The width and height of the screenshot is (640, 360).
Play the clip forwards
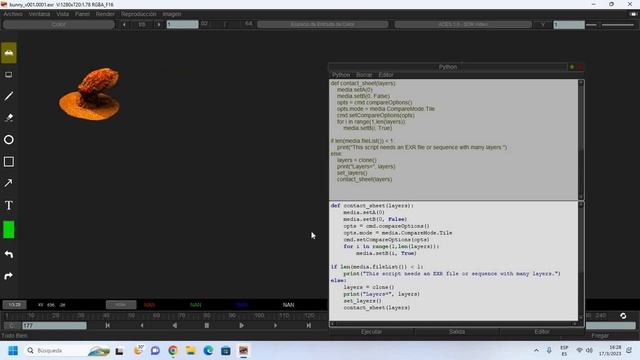[242, 325]
